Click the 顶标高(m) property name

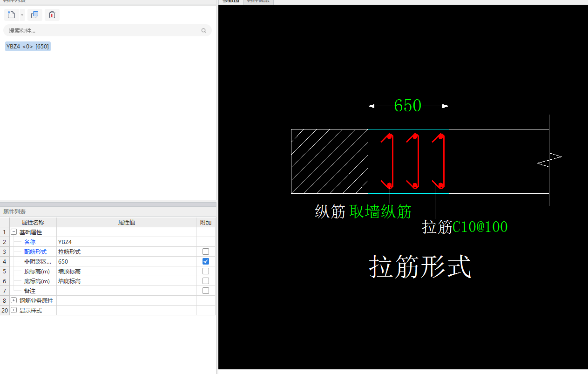37,272
